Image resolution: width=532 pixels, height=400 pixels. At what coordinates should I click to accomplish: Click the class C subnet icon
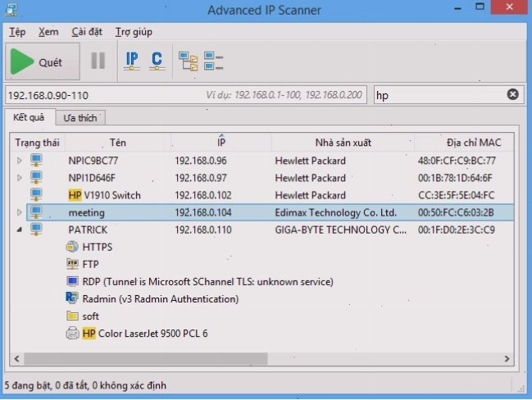157,61
